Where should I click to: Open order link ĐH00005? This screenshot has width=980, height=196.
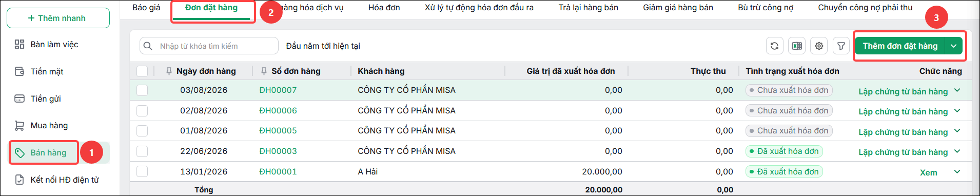pos(278,131)
